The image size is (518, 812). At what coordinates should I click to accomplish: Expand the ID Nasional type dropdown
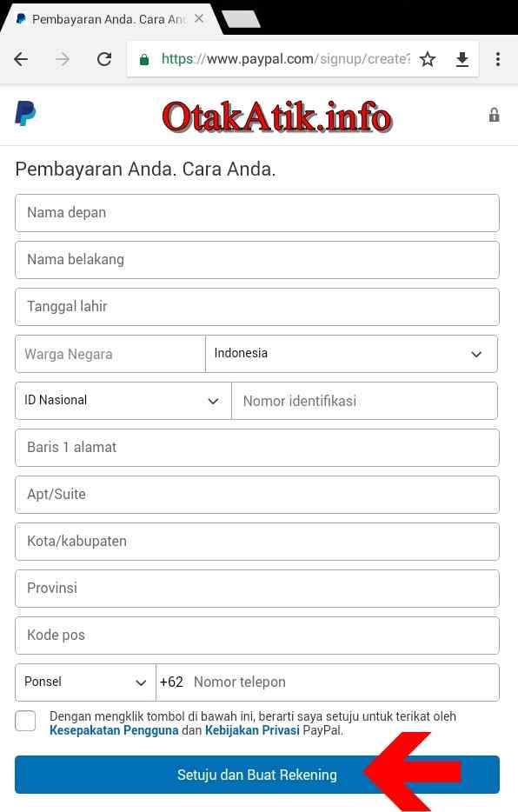[123, 400]
